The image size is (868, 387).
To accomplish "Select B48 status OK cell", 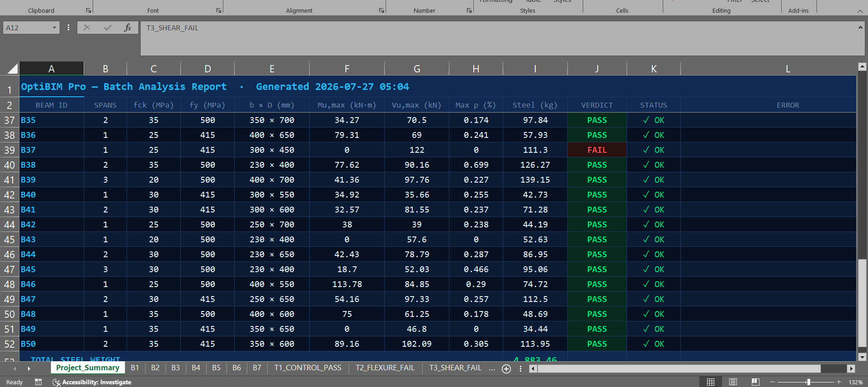I will tap(653, 314).
